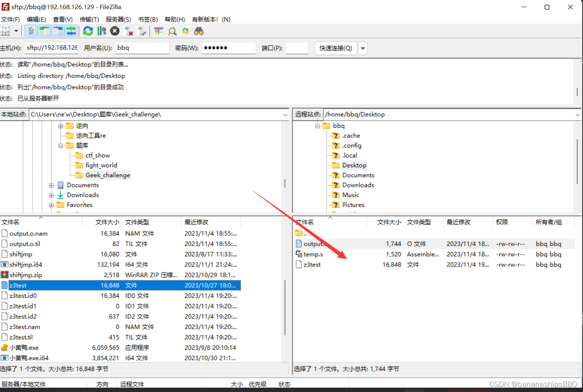Screen dimensions: 583x392
Task: Expand the Documents node in local tree
Action: [x=51, y=186]
